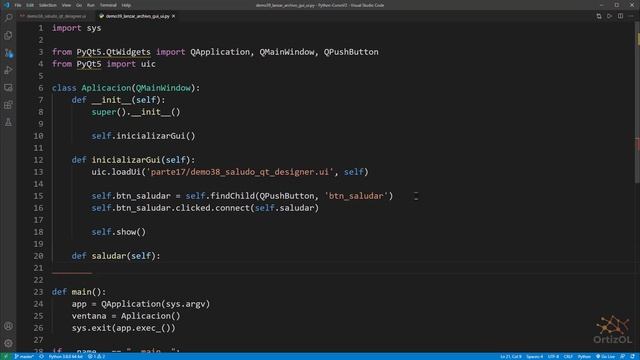640x360 pixels.
Task: Open the Accounts menu icon
Action: click(x=8, y=326)
